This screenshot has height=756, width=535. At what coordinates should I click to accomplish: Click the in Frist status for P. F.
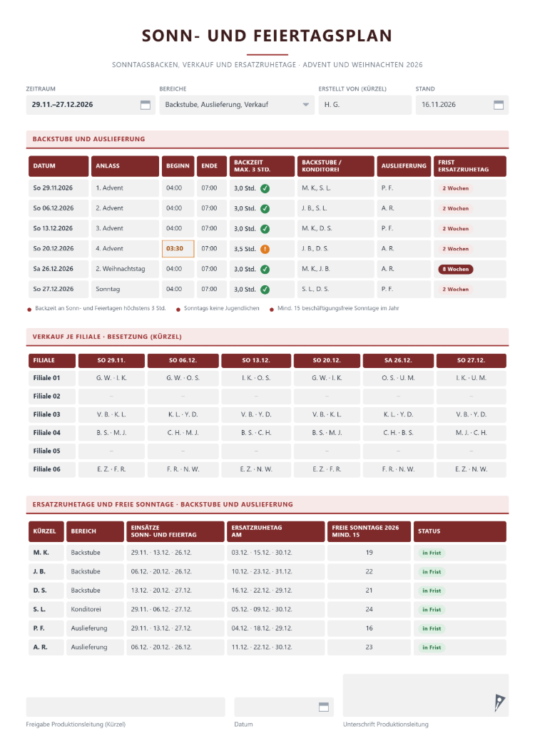click(432, 628)
